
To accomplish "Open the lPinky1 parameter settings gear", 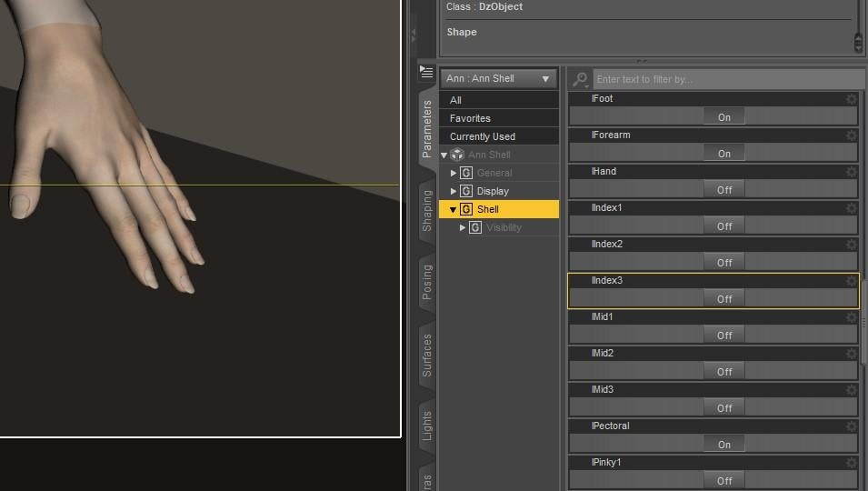I will pos(851,463).
